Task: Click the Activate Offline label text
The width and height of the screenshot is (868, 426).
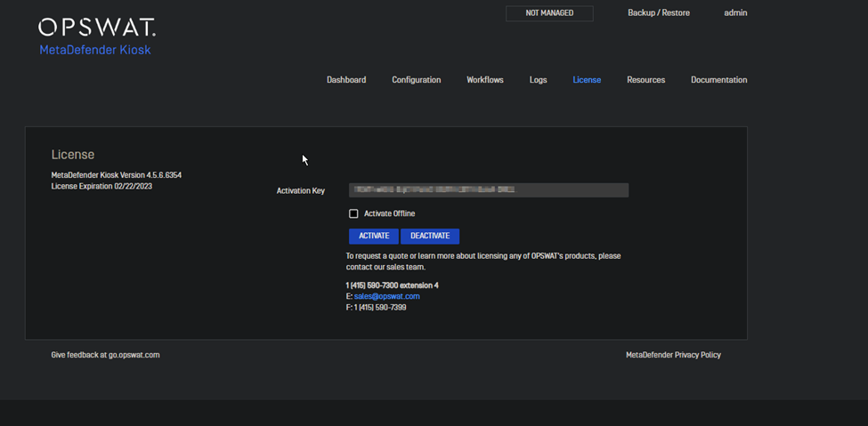Action: tap(390, 213)
